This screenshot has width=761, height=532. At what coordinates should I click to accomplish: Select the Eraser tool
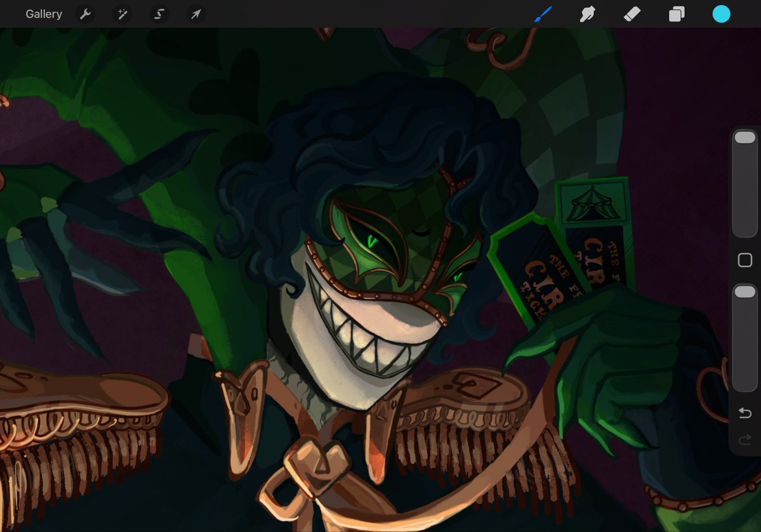[632, 14]
